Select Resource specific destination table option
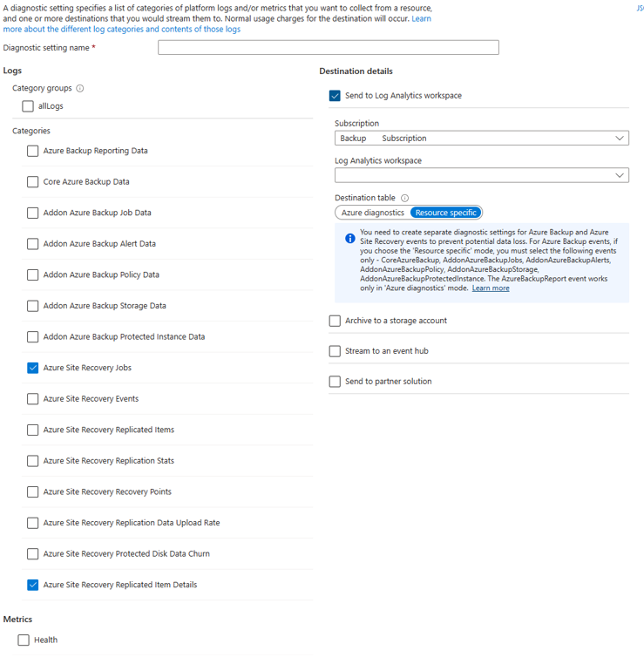This screenshot has height=657, width=644. click(x=446, y=213)
